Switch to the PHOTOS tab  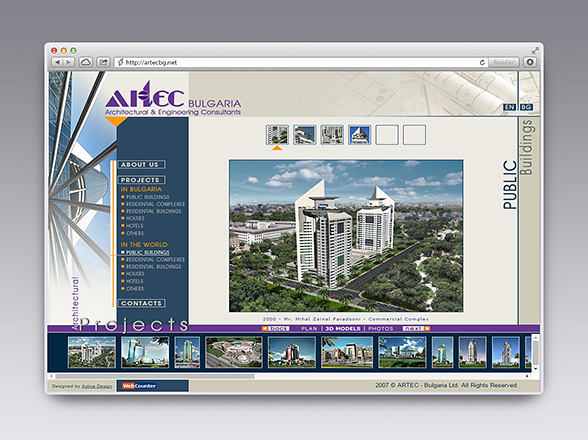click(381, 329)
